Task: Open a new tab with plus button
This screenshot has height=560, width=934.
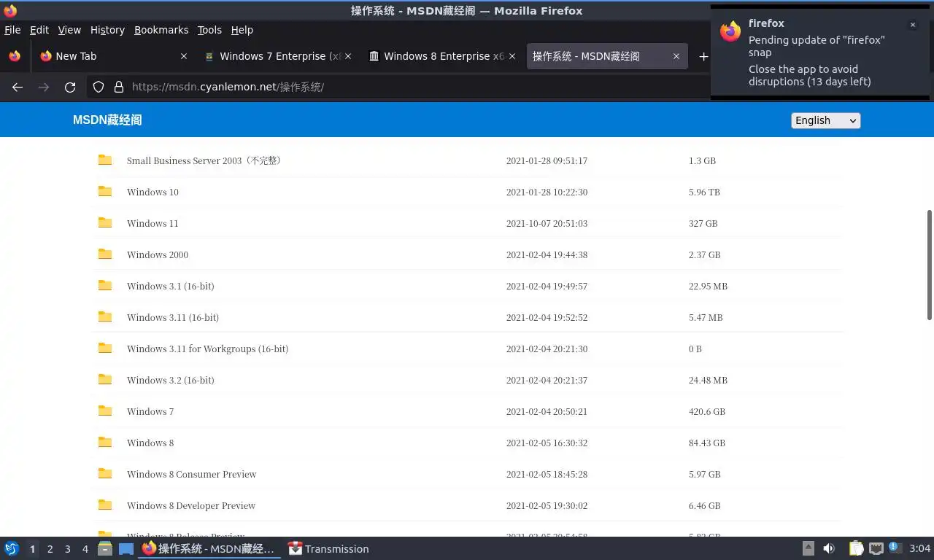Action: (703, 56)
